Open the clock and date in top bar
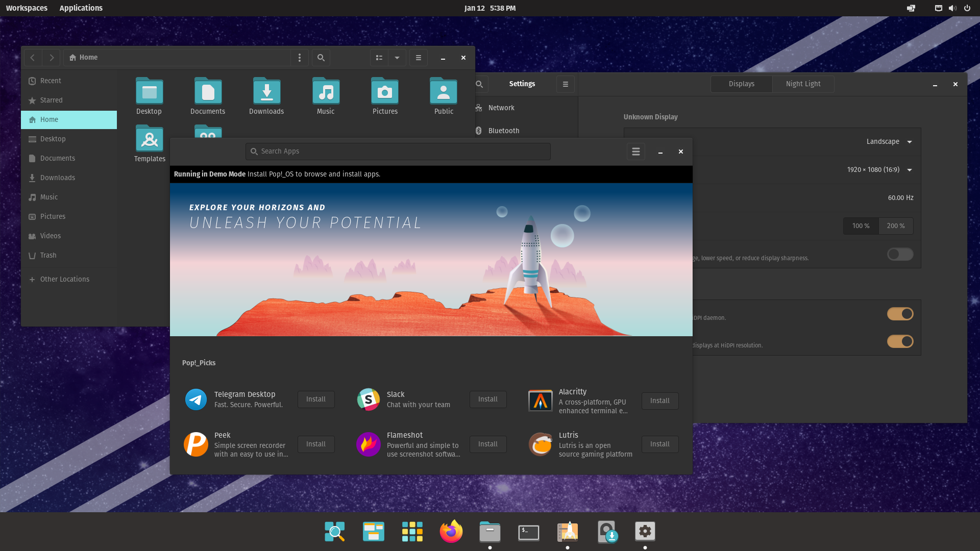 (490, 8)
